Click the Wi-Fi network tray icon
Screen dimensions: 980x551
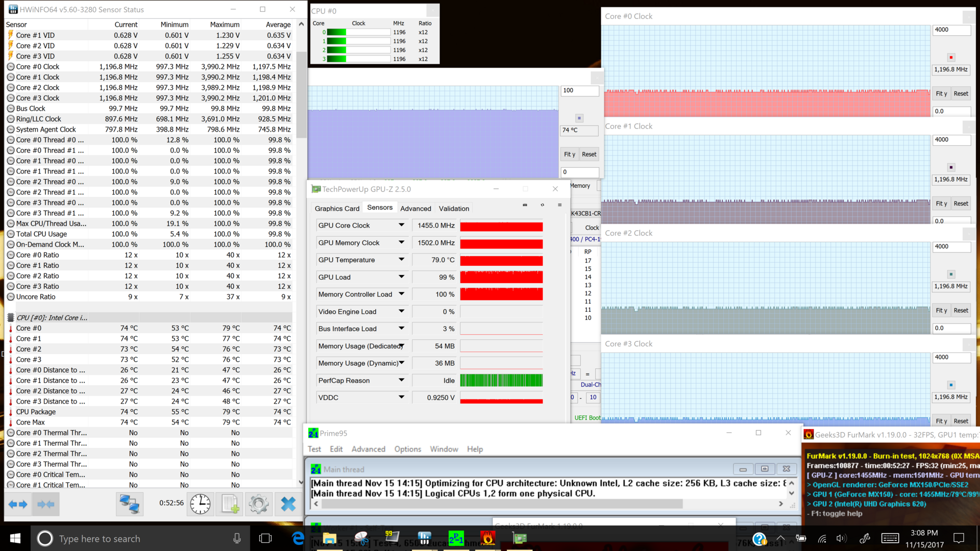[x=822, y=539]
